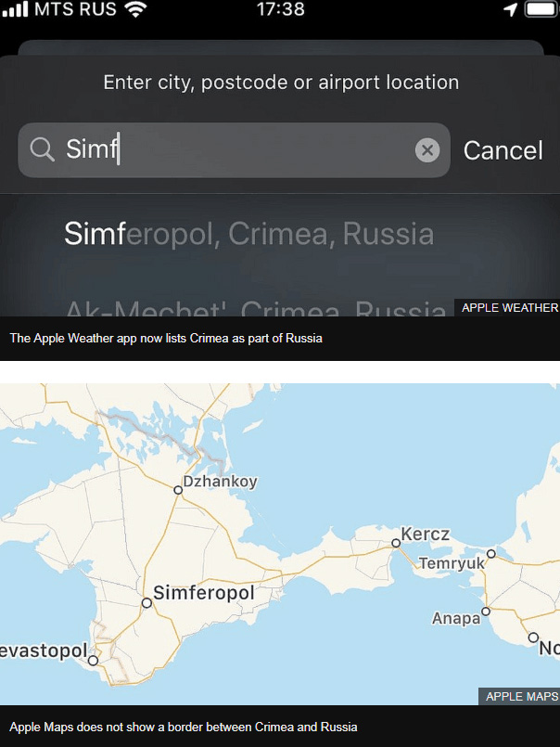560x747 pixels.
Task: Clear the search text with the X icon
Action: 427,150
